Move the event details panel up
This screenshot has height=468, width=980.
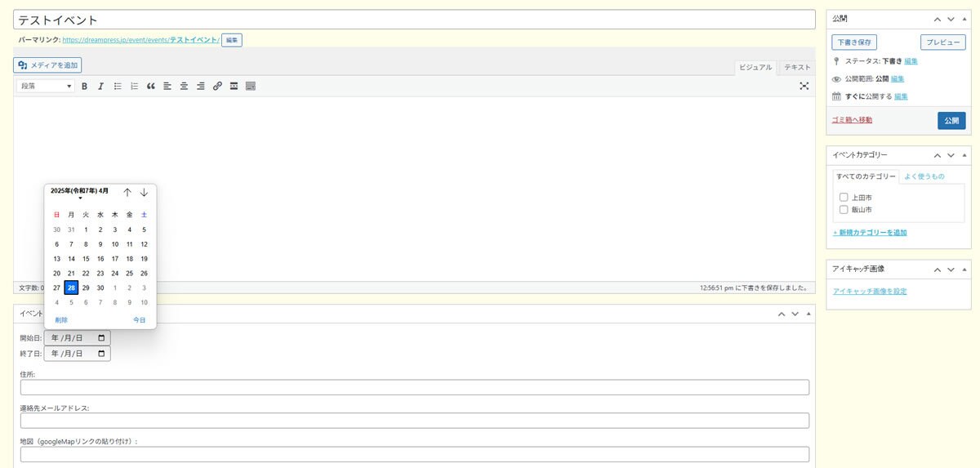point(782,314)
